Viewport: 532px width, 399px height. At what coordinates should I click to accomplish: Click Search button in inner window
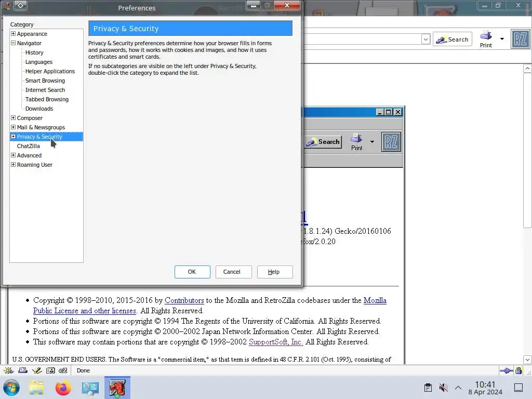323,142
